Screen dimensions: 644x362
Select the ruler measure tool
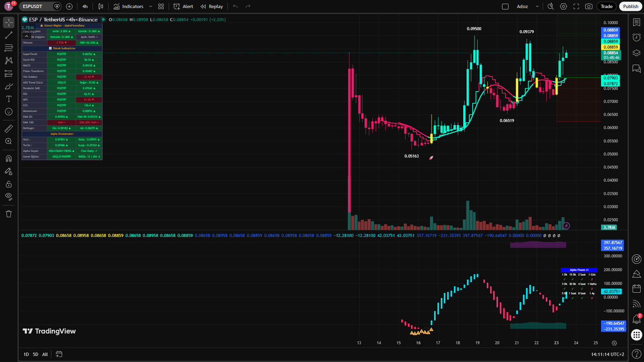tap(9, 129)
